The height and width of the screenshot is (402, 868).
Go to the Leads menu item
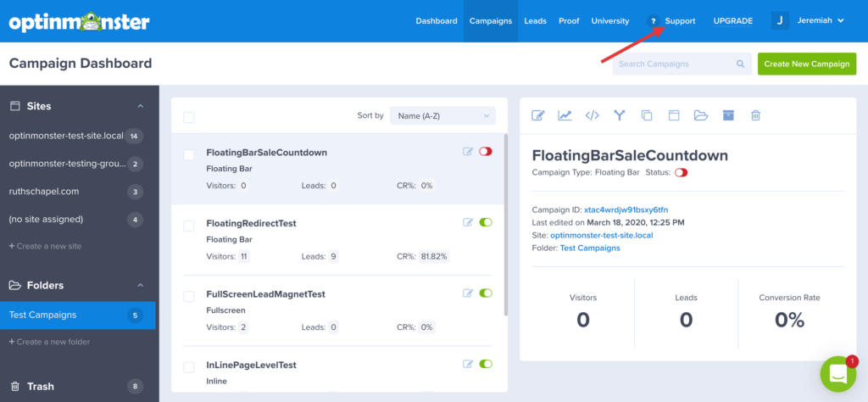(x=535, y=21)
